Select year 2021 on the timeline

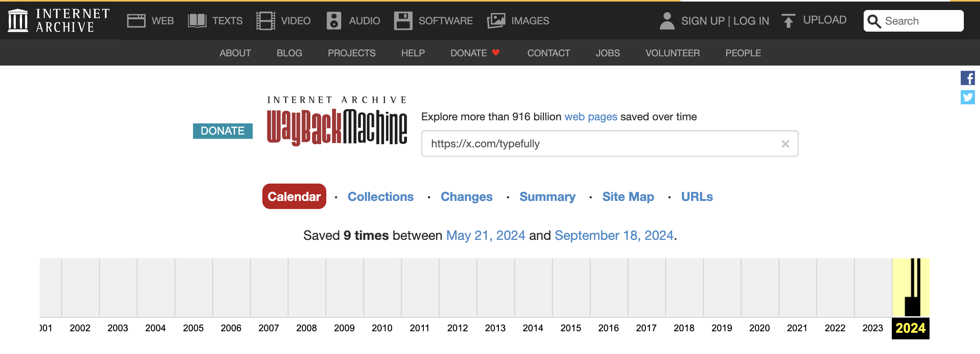coord(797,328)
